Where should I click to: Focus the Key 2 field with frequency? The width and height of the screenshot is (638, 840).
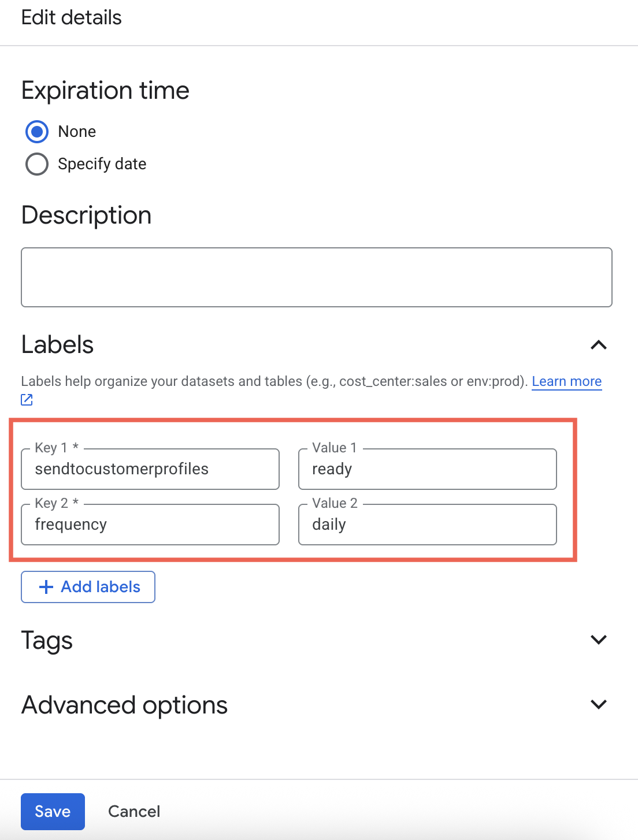(x=150, y=525)
